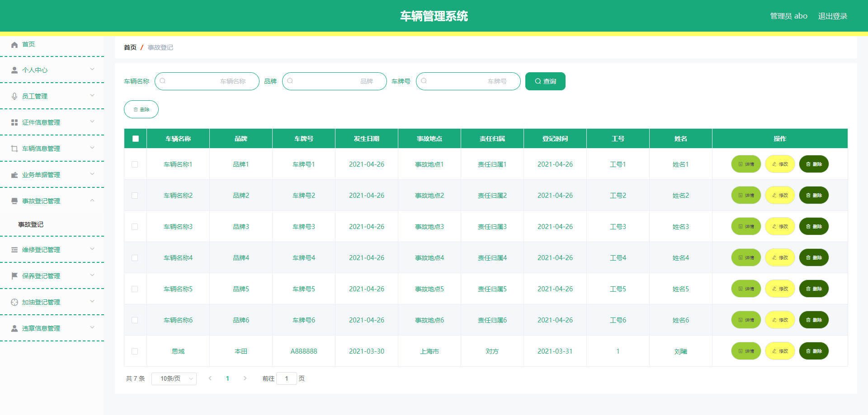868x415 pixels.
Task: Open the 个人中心 sidebar menu
Action: coord(52,70)
